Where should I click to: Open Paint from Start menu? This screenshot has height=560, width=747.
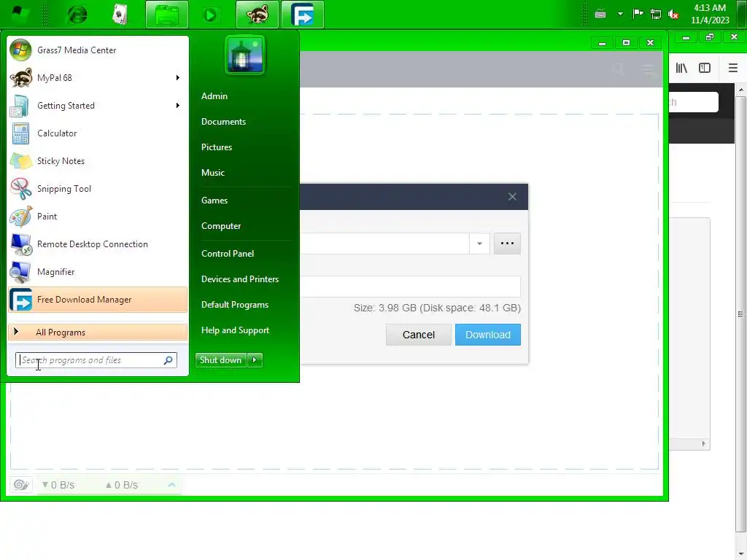tap(98, 216)
